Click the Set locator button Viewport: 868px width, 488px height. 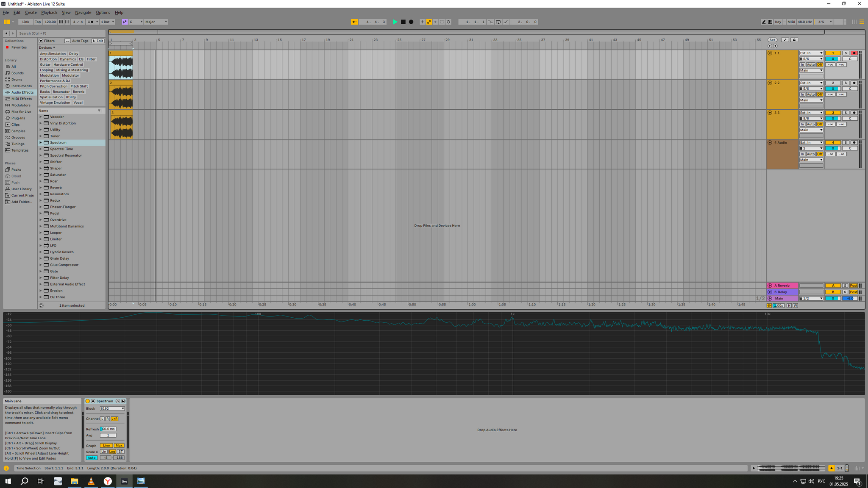[x=772, y=40]
